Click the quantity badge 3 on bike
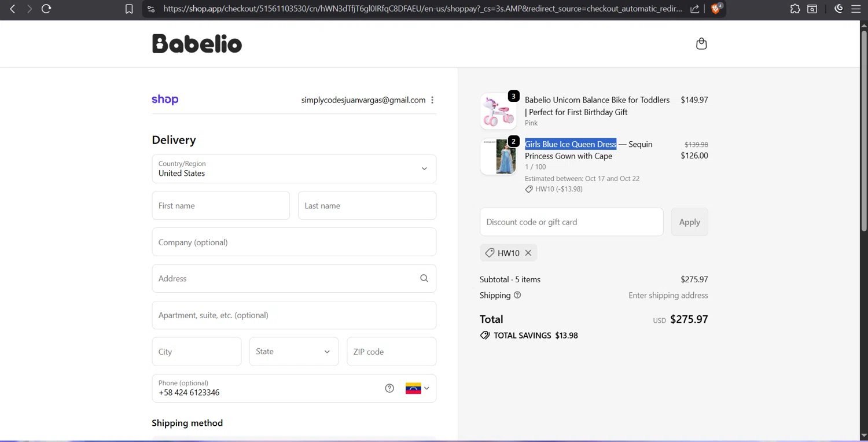This screenshot has height=442, width=868. point(513,96)
